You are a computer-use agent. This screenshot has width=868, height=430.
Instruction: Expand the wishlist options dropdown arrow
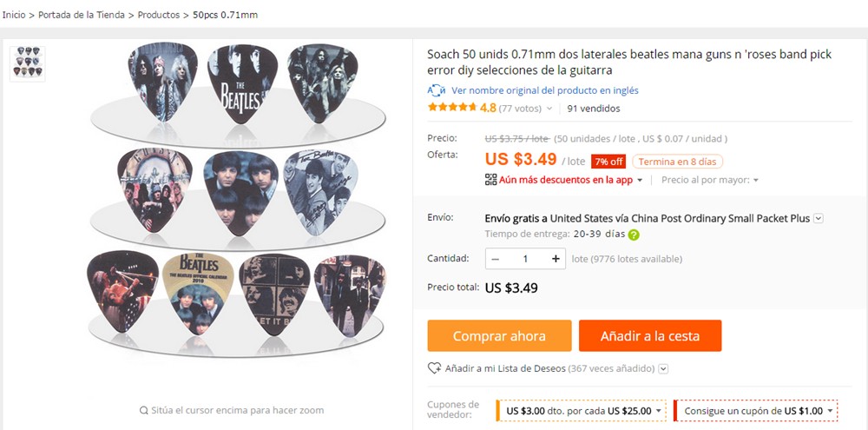[664, 369]
